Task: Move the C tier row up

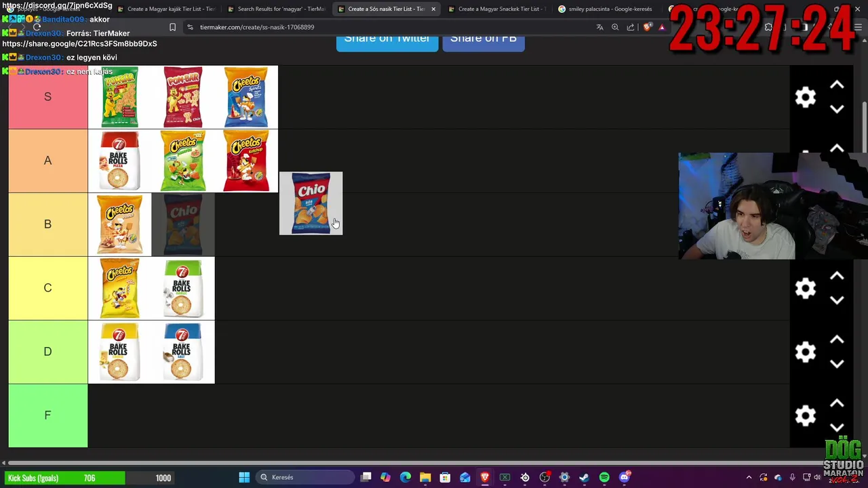Action: [837, 276]
